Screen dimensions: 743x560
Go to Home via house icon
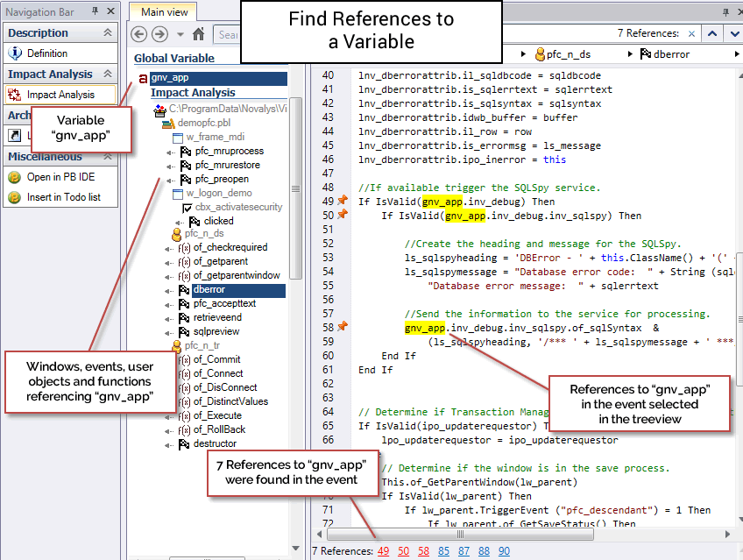199,34
